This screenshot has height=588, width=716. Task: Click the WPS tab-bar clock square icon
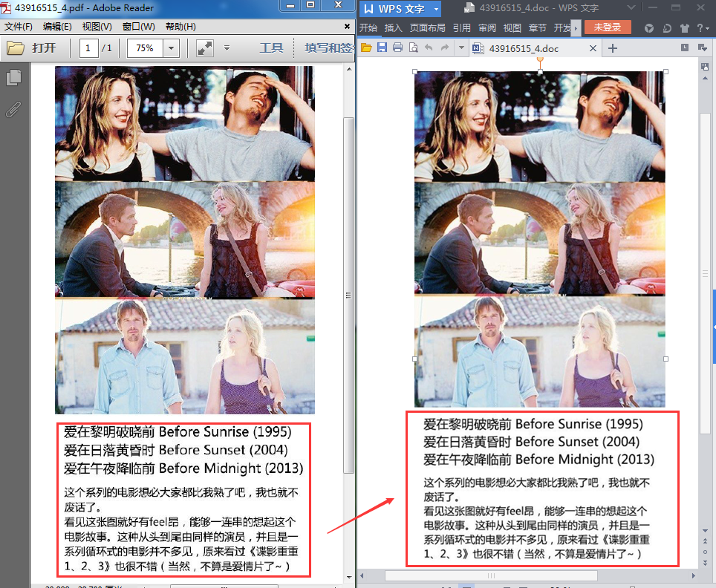685,48
